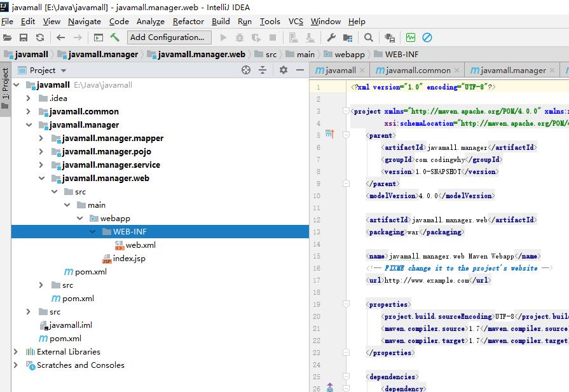Click the Save All toolbar icon
569x392 pixels.
[24, 37]
